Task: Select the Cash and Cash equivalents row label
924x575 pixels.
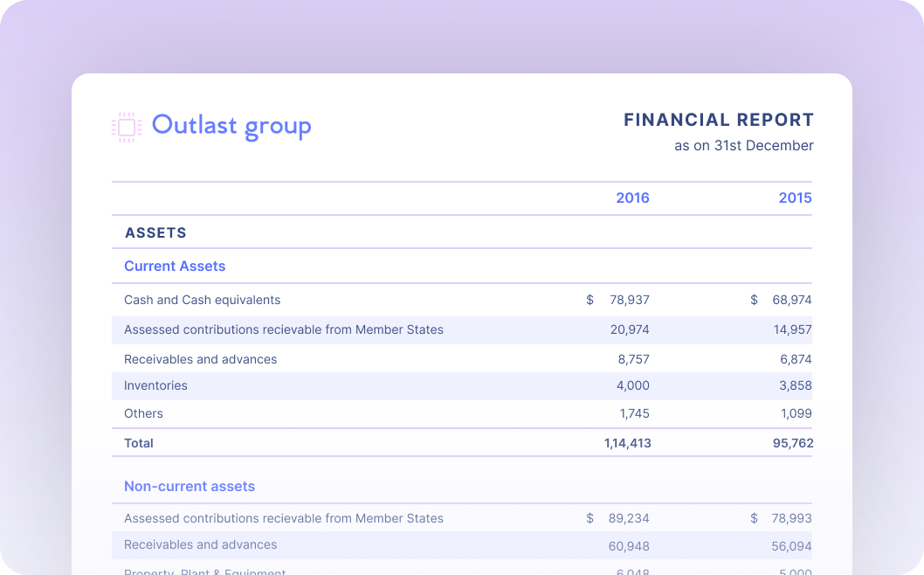Action: click(202, 300)
